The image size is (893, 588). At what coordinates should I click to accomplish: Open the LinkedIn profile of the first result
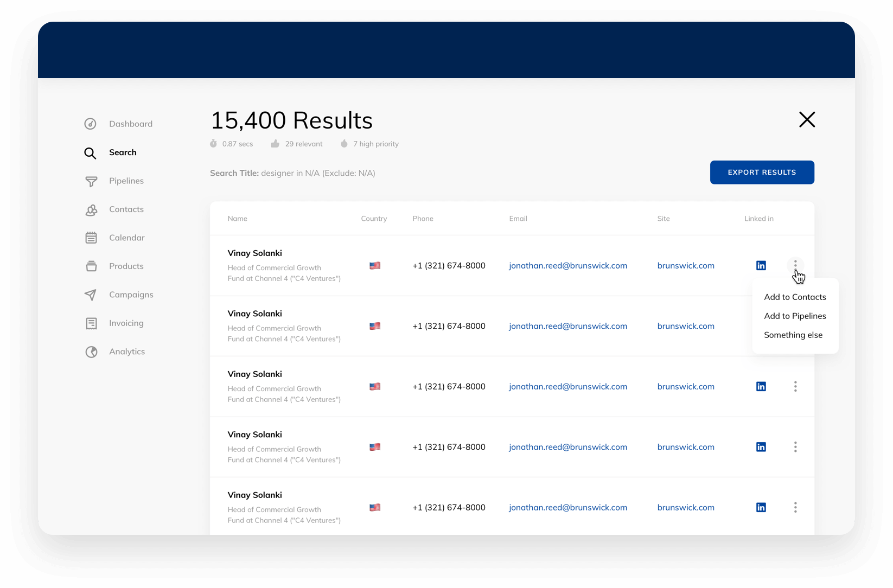761,265
